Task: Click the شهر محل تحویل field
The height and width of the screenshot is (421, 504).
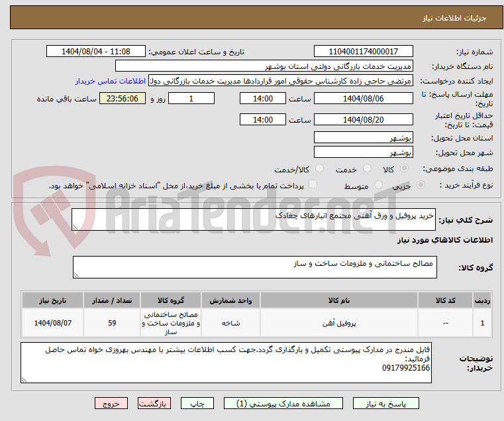Action: (363, 152)
